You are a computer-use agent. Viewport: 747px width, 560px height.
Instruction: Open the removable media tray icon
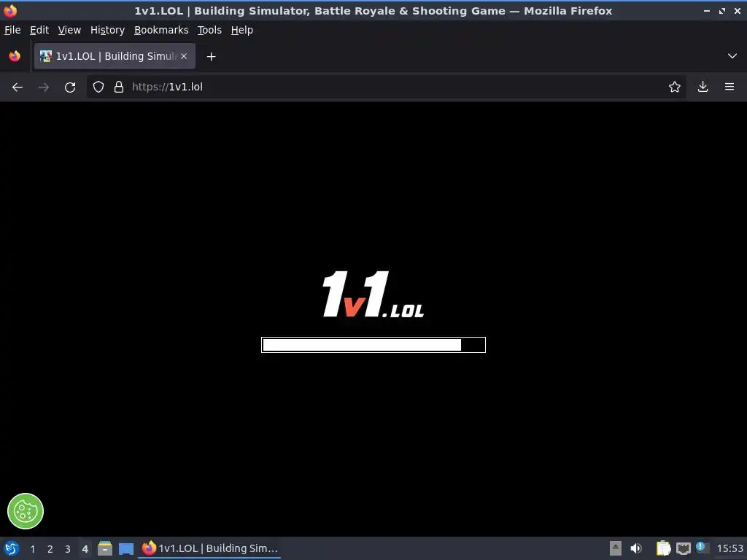tap(616, 548)
